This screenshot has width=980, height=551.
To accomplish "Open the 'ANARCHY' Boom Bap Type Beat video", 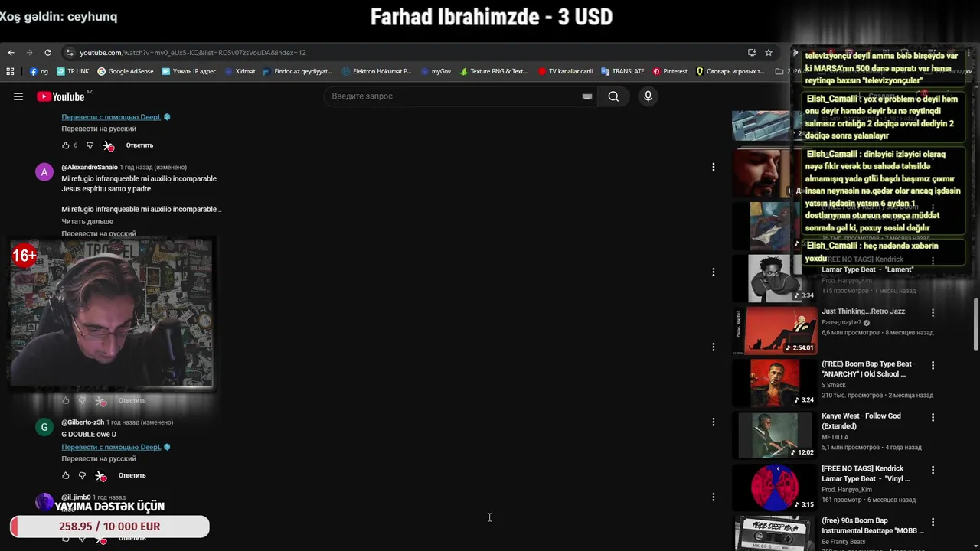I will coord(868,369).
